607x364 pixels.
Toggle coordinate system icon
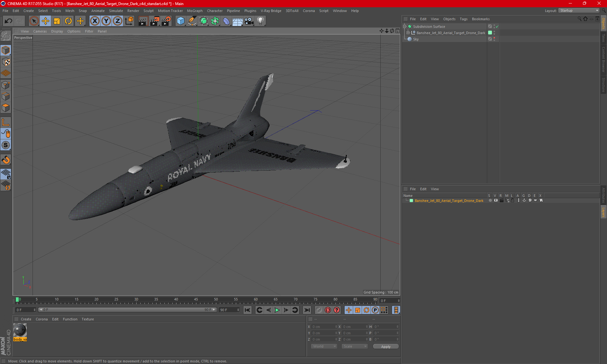tap(129, 21)
